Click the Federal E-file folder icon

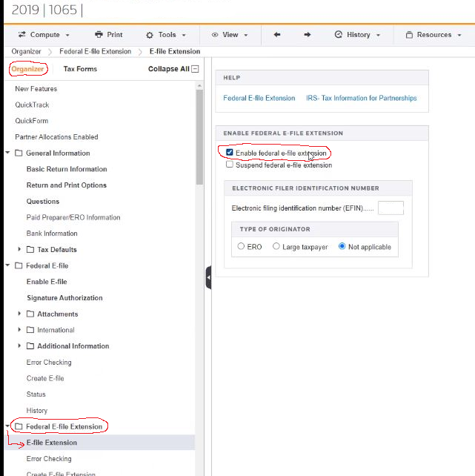click(x=19, y=265)
